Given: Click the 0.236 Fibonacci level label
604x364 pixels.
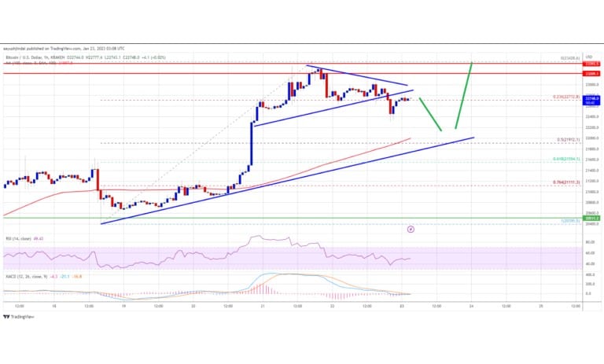Looking at the screenshot, I should (x=566, y=97).
